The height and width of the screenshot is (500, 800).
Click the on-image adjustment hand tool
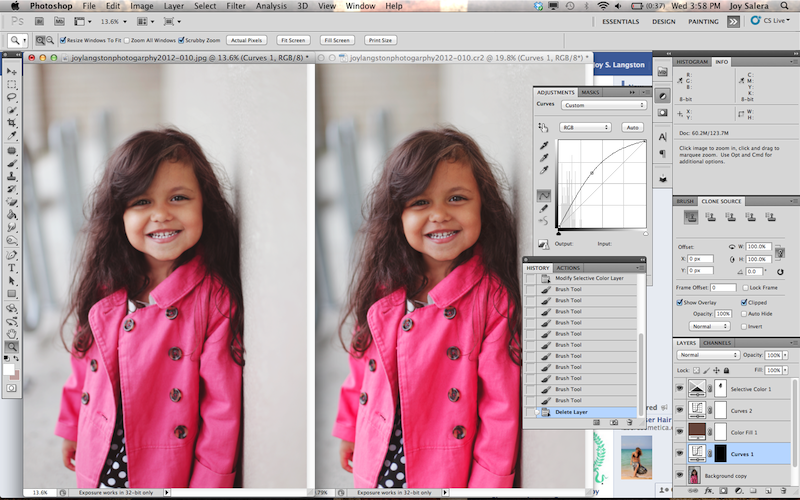click(543, 128)
